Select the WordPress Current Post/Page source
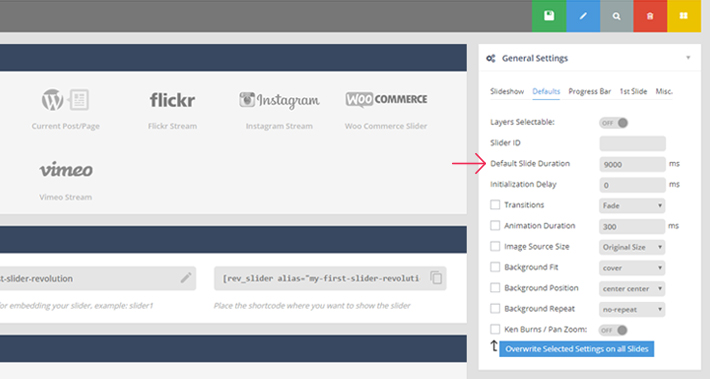The height and width of the screenshot is (379, 710). click(x=66, y=109)
